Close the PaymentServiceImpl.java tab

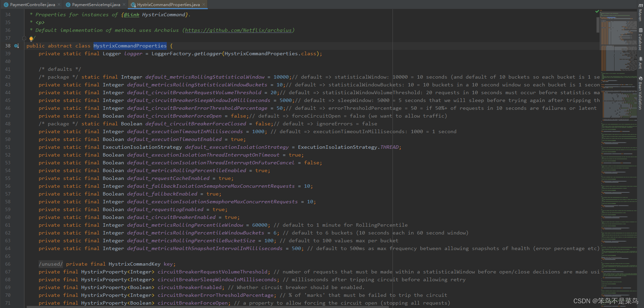click(124, 4)
